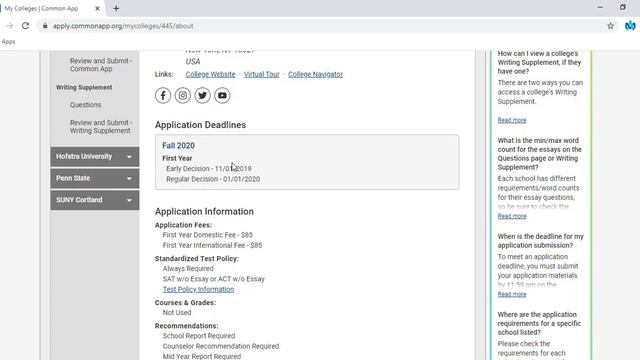Open the college's Instagram page icon
The width and height of the screenshot is (640, 360).
[x=182, y=96]
